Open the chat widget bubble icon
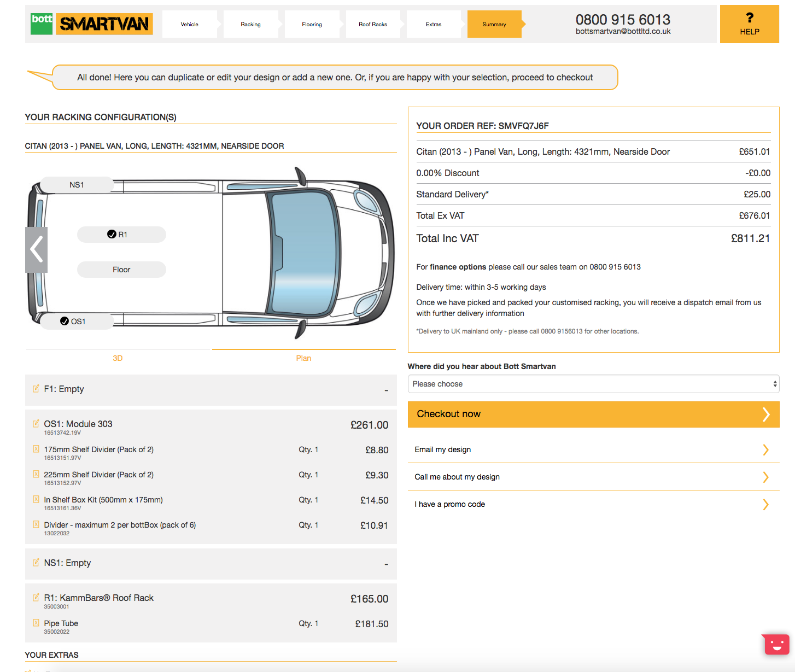Image resolution: width=795 pixels, height=672 pixels. coord(776,644)
